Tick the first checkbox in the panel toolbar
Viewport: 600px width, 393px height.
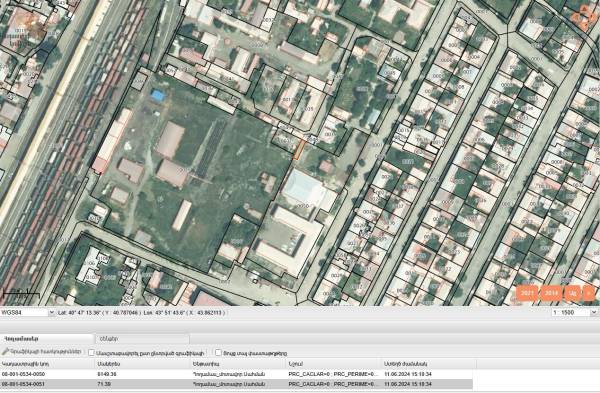tap(91, 352)
